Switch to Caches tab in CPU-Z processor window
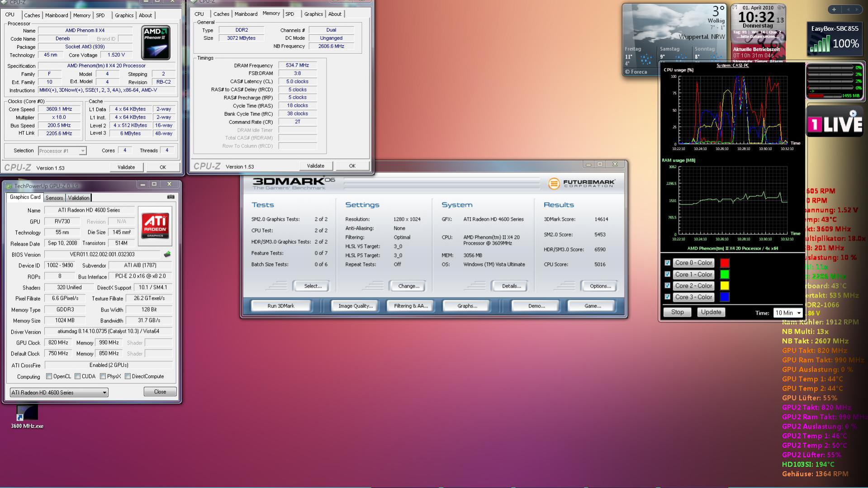The image size is (868, 488). [x=32, y=15]
